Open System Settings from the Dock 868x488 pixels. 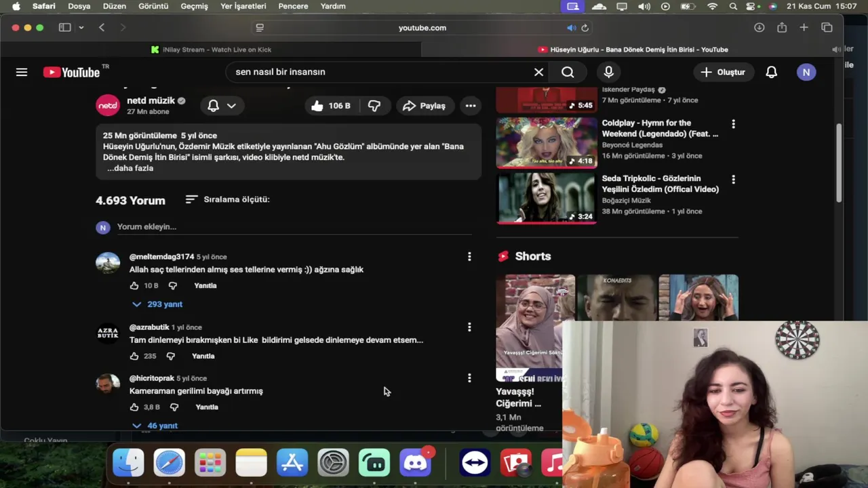tap(333, 463)
